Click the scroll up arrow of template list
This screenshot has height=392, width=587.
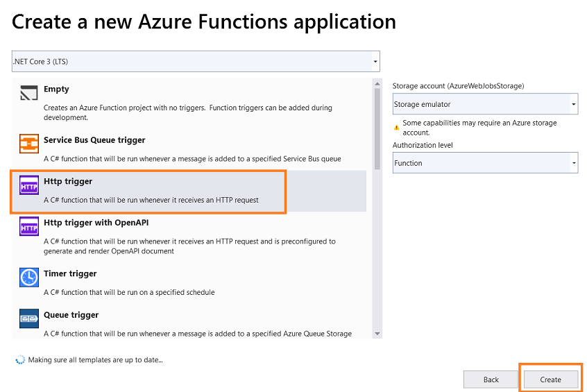(377, 84)
